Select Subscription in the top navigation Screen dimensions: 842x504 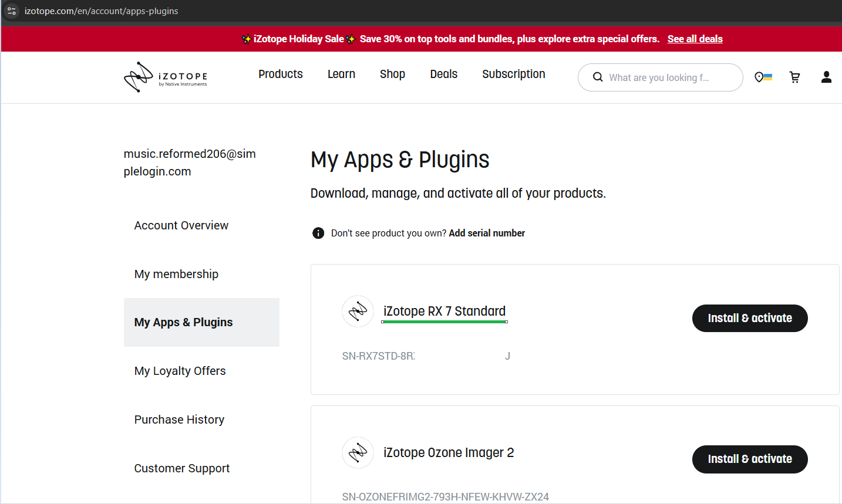(x=513, y=74)
